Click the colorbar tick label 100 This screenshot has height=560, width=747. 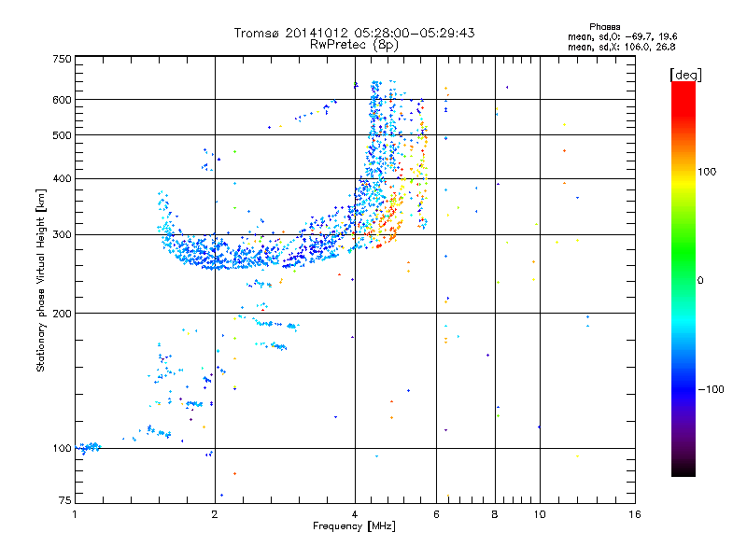(707, 172)
